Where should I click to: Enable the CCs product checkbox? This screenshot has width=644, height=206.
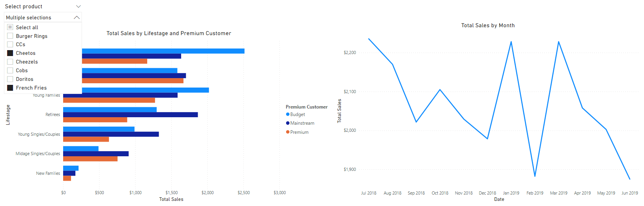(10, 44)
